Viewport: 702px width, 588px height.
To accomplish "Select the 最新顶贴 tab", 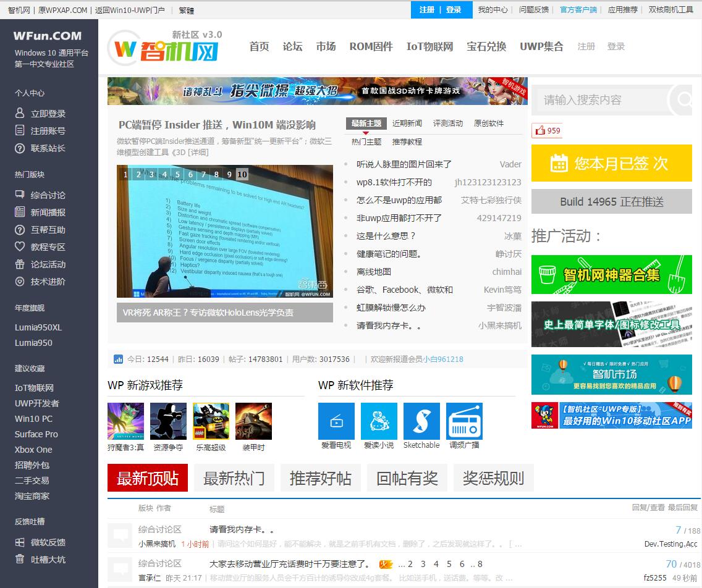I will click(x=148, y=478).
